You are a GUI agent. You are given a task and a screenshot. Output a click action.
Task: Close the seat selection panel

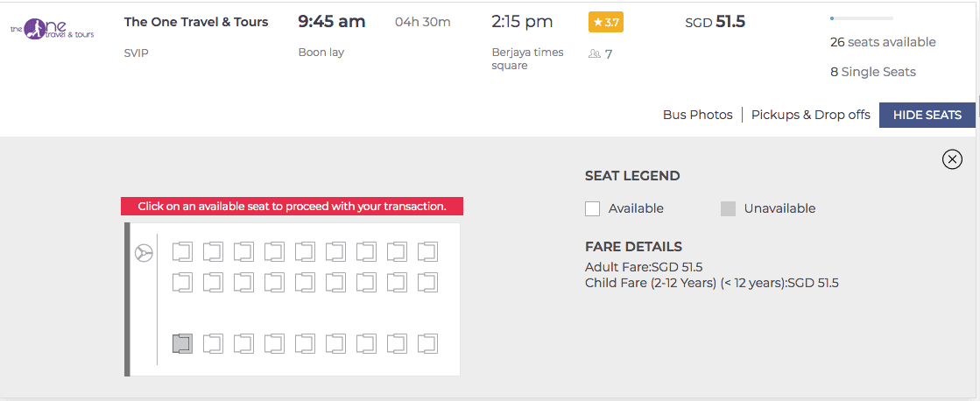click(952, 160)
